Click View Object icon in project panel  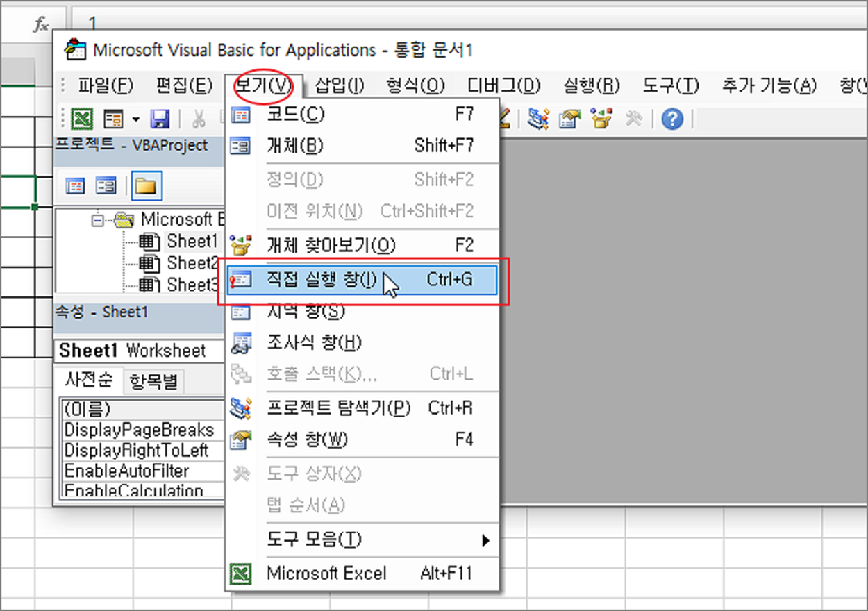pos(106,185)
